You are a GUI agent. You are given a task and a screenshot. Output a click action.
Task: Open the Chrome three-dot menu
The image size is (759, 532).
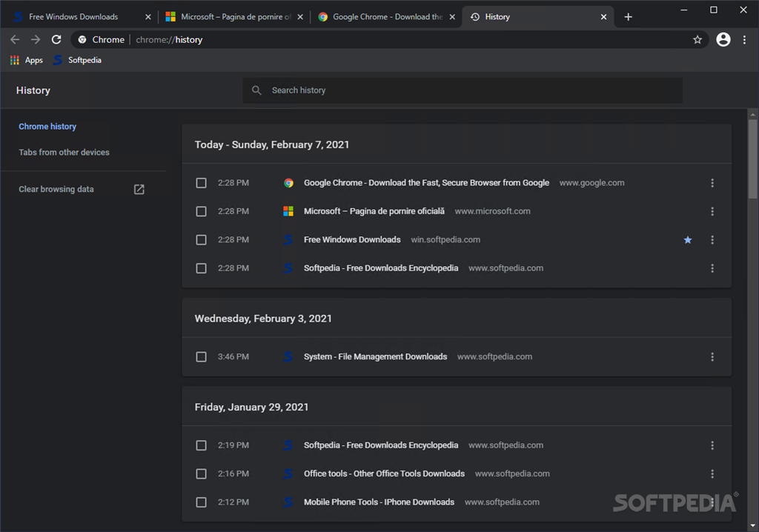pos(744,40)
